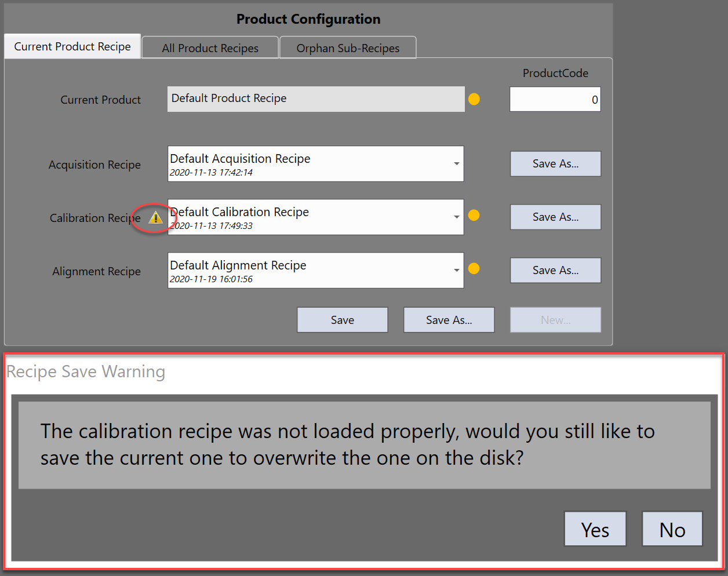Open the Alignment Recipe dropdown list
This screenshot has height=576, width=728.
[x=456, y=271]
